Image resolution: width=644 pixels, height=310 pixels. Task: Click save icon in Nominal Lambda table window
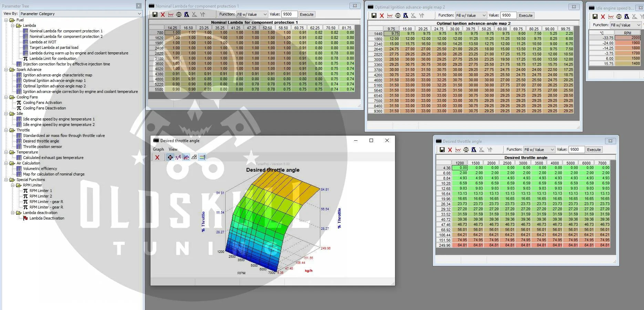click(155, 14)
